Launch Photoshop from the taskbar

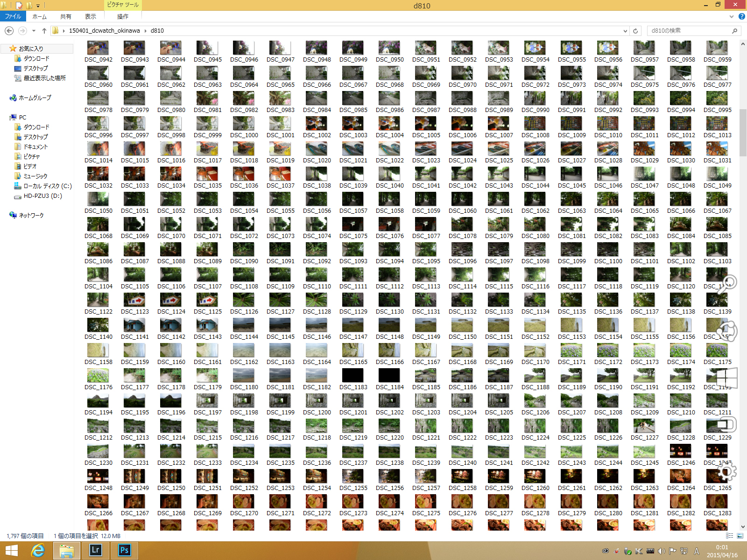point(124,550)
